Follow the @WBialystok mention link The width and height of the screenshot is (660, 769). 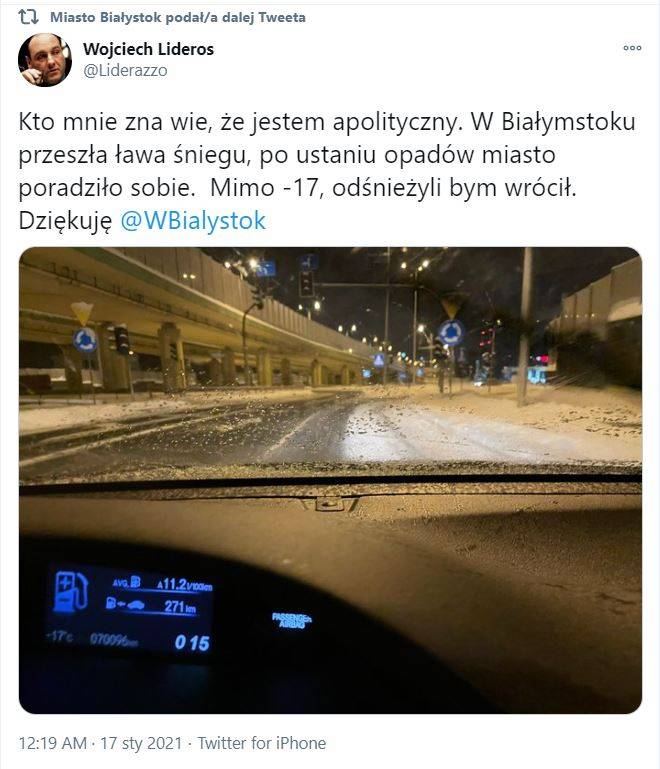tap(193, 221)
